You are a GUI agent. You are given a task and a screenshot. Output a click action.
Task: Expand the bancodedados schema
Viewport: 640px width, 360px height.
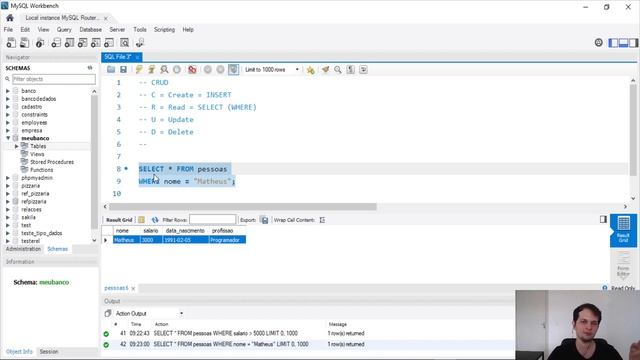point(8,99)
